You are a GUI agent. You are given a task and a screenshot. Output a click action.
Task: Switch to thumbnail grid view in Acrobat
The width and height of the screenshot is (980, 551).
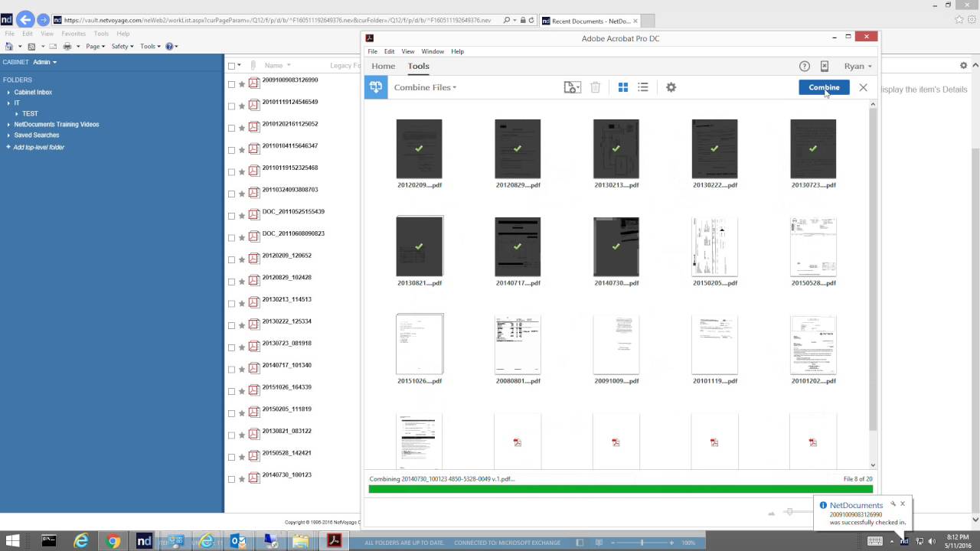pyautogui.click(x=623, y=87)
